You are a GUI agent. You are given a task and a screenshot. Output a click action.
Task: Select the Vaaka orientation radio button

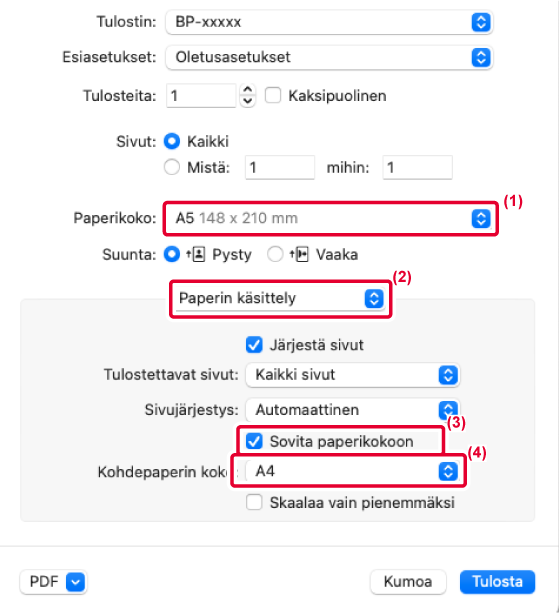[275, 255]
